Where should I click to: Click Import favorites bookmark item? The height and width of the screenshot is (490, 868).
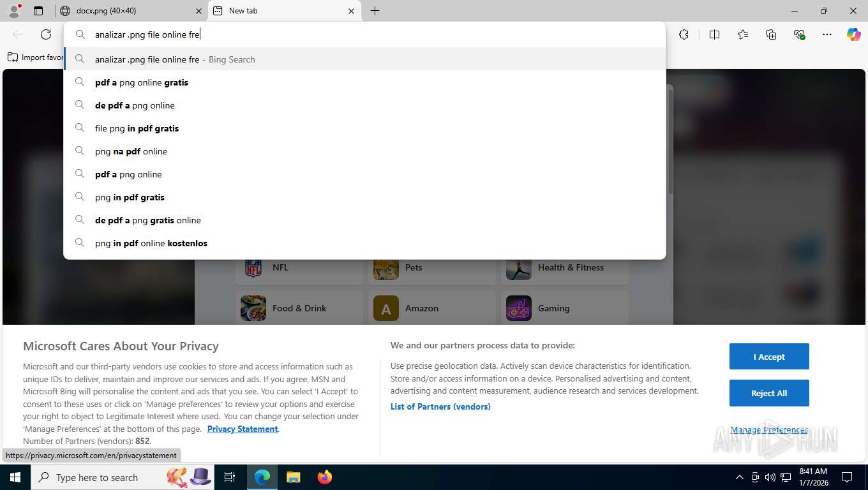(36, 57)
